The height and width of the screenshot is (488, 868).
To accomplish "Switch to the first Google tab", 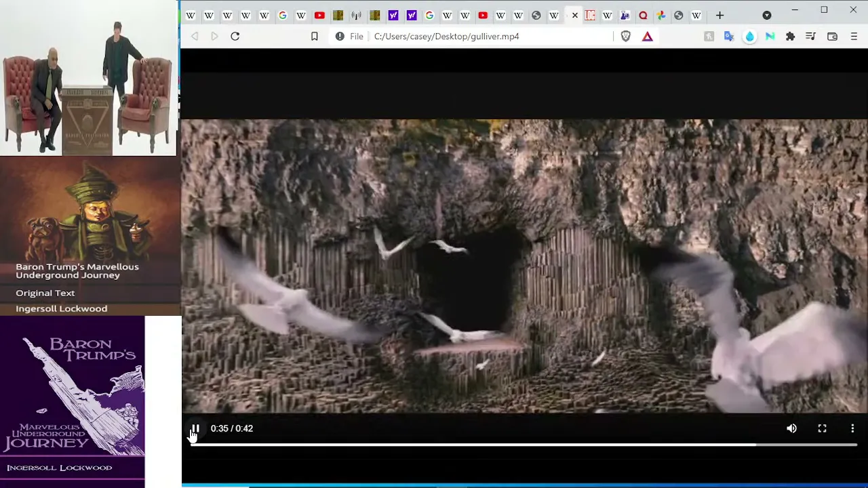I will point(283,15).
